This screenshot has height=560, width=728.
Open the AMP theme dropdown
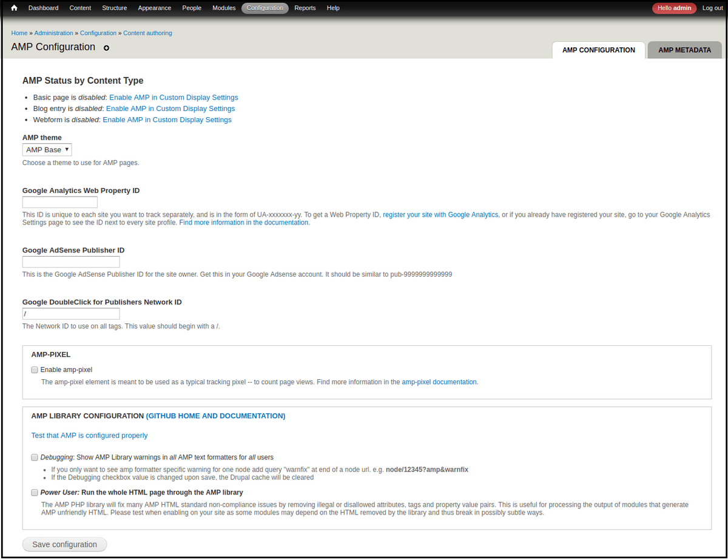[x=47, y=150]
